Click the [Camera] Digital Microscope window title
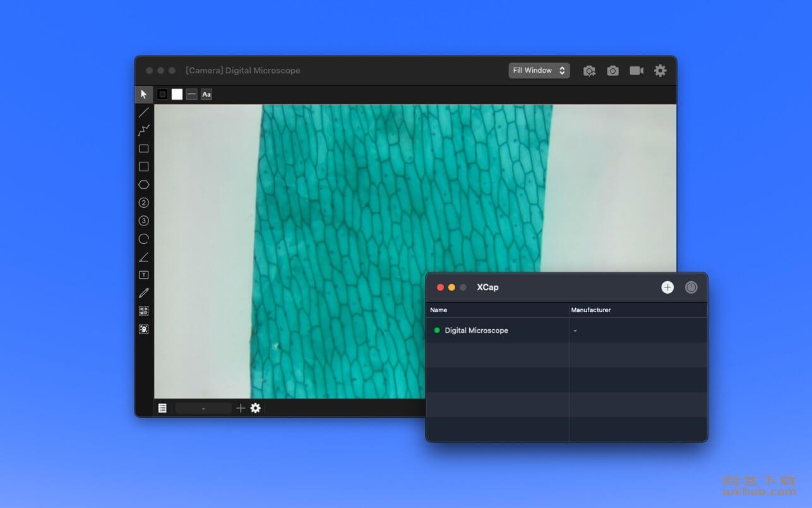Image resolution: width=812 pixels, height=508 pixels. [x=243, y=71]
